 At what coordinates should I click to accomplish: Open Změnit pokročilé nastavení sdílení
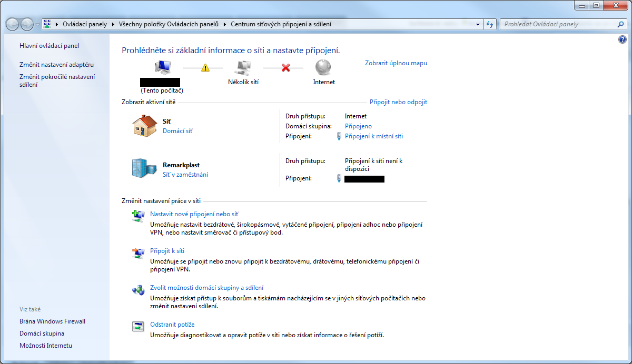(57, 80)
